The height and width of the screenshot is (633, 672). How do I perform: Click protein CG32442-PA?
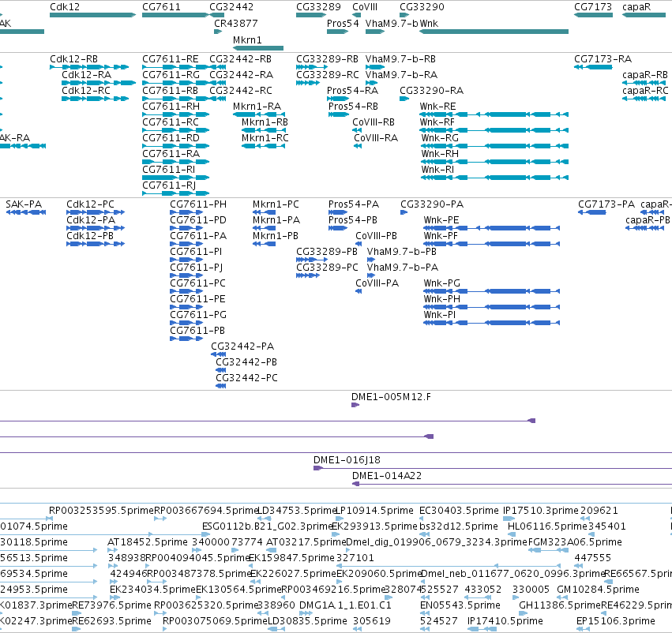point(242,346)
